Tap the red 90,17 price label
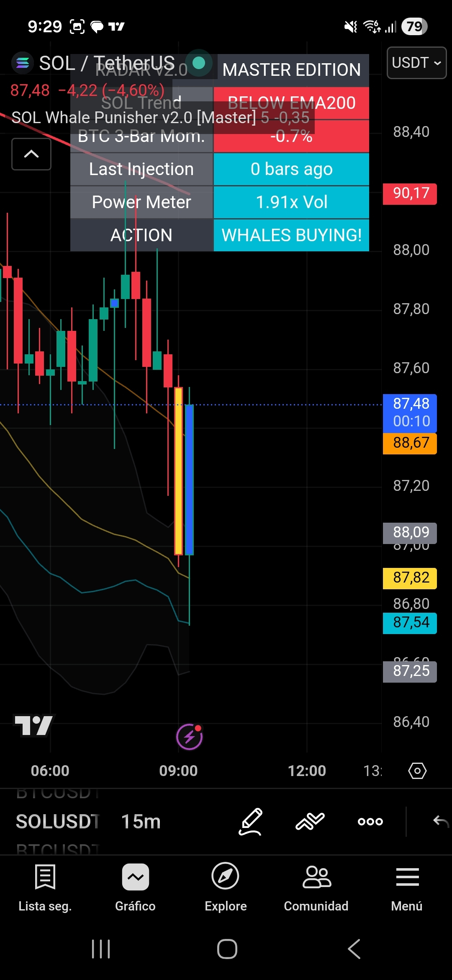The image size is (452, 980). (410, 193)
